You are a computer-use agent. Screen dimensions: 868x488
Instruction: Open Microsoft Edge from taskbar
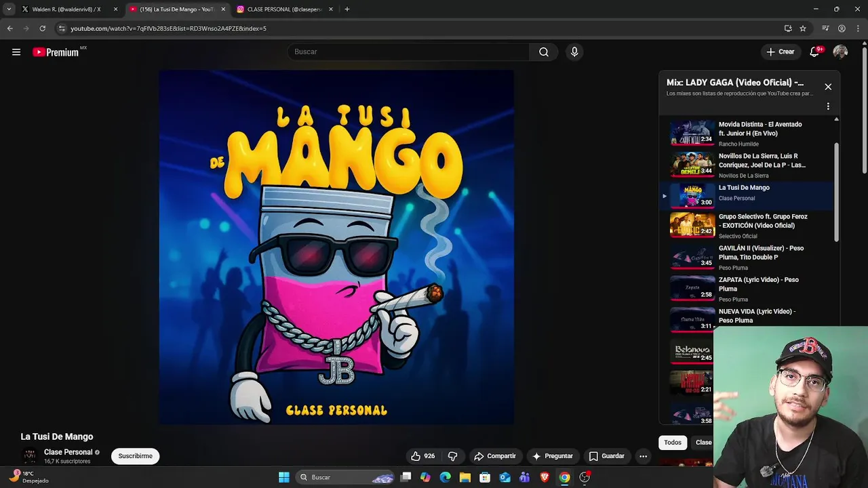click(445, 477)
